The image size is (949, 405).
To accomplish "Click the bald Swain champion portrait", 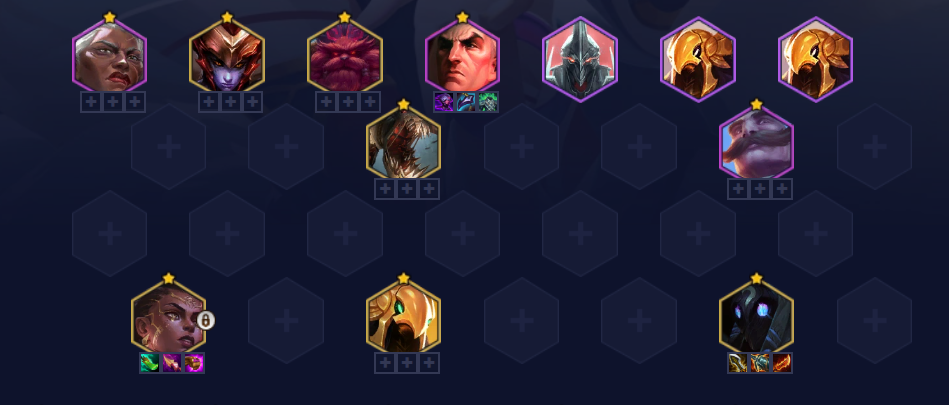I will pos(462,59).
